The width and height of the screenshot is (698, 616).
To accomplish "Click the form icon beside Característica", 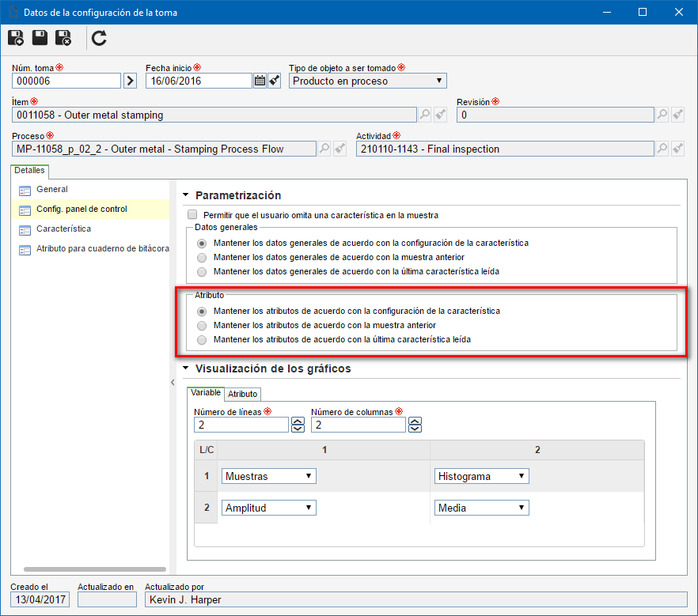I will click(25, 230).
